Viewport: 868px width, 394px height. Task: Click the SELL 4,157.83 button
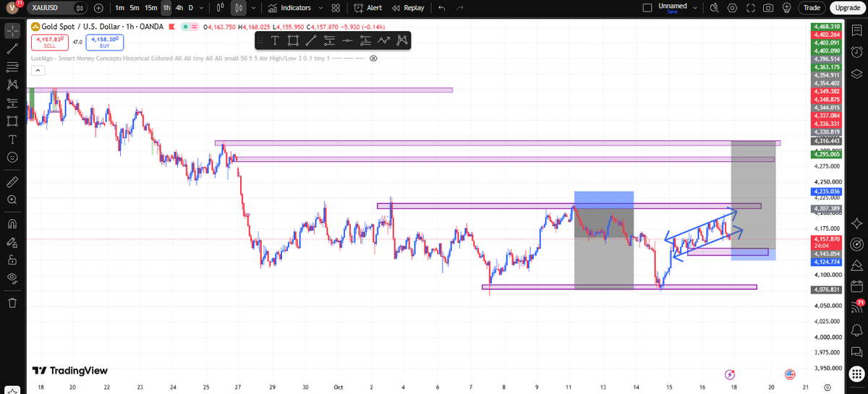(49, 42)
